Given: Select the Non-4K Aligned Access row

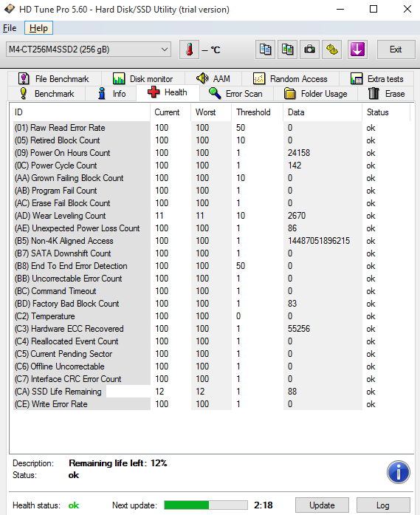Looking at the screenshot, I should pos(212,241).
